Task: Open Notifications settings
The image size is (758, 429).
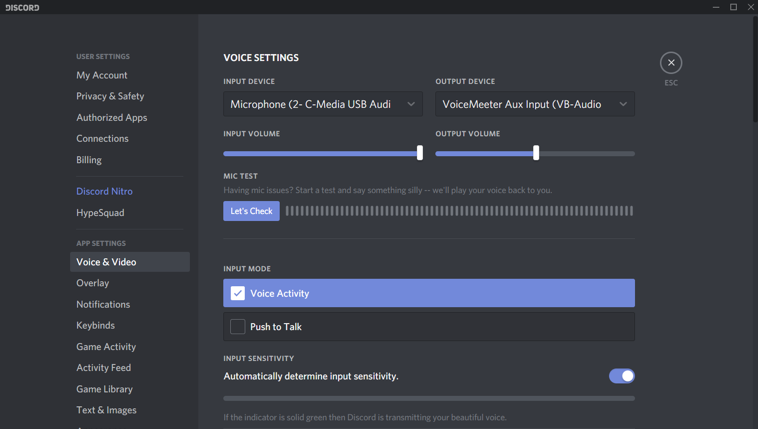Action: pos(103,304)
